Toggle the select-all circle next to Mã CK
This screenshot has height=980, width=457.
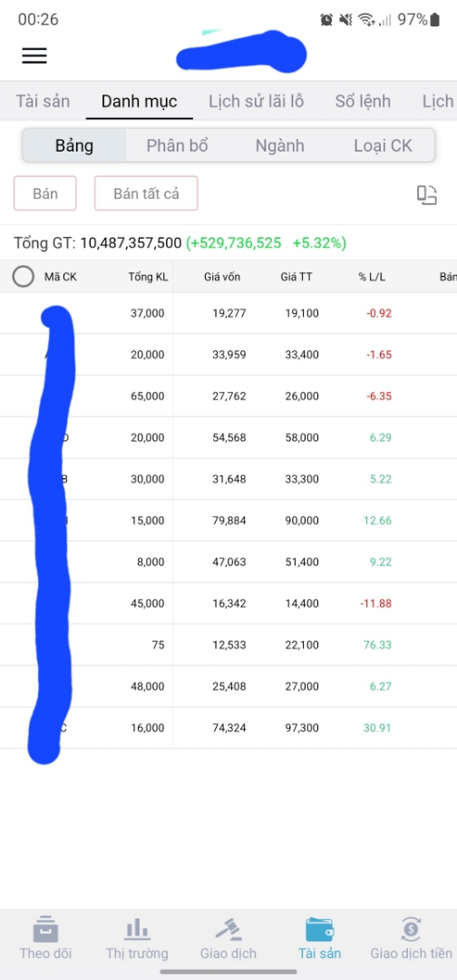click(23, 277)
